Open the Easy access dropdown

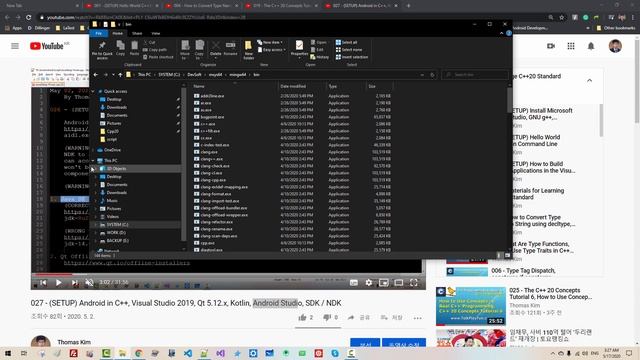point(271,50)
